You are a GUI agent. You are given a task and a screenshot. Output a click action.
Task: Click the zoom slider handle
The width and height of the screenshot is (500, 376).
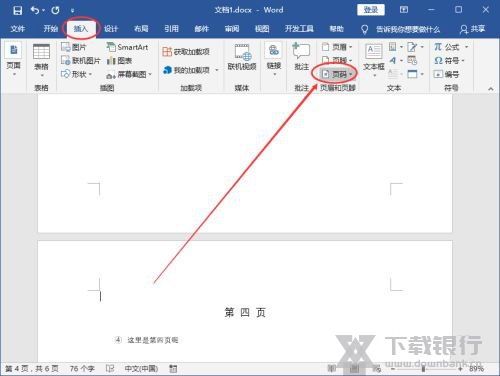tap(423, 369)
